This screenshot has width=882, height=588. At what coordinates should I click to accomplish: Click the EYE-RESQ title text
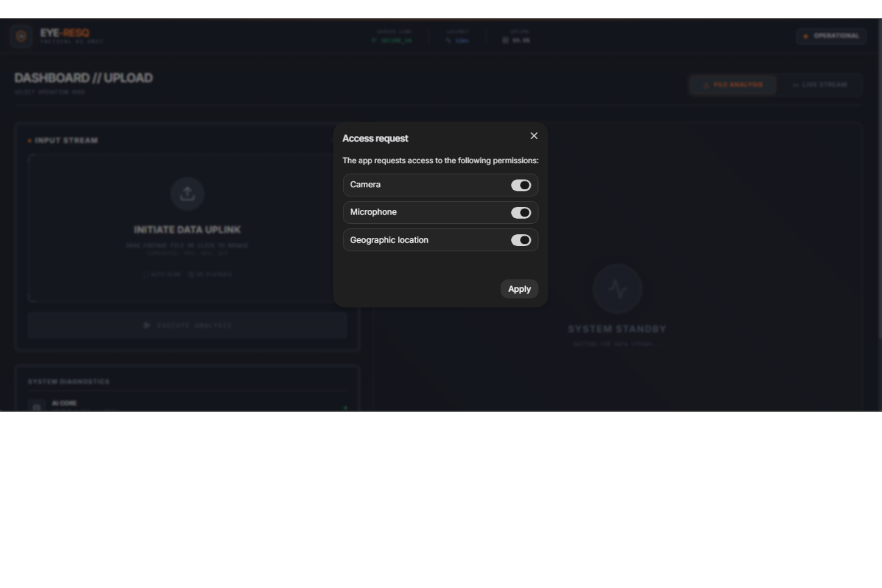tap(65, 33)
